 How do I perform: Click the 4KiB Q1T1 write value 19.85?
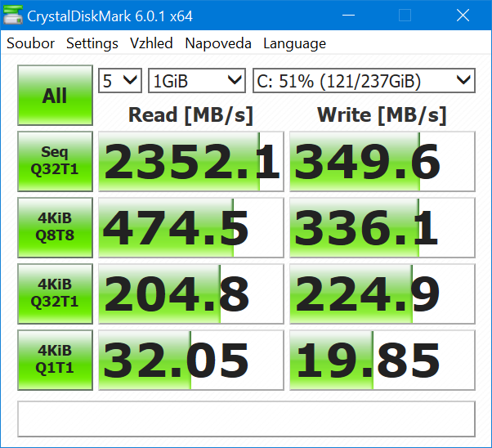(x=382, y=360)
